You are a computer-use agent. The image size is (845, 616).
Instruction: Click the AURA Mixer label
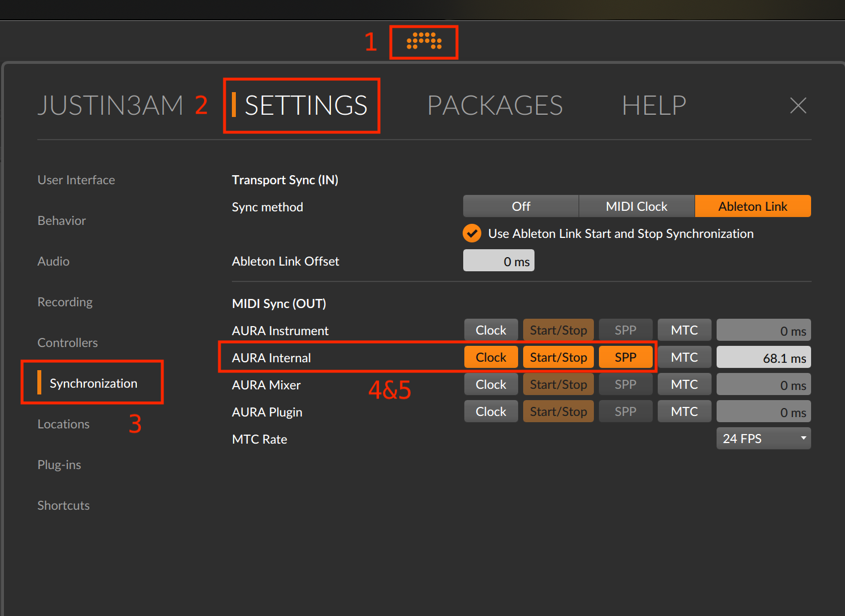click(266, 385)
